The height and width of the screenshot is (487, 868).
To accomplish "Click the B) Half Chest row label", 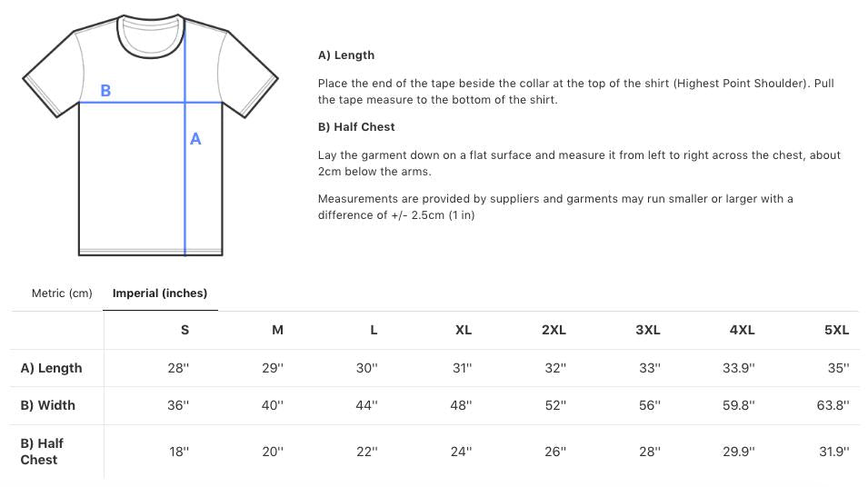I will (42, 452).
